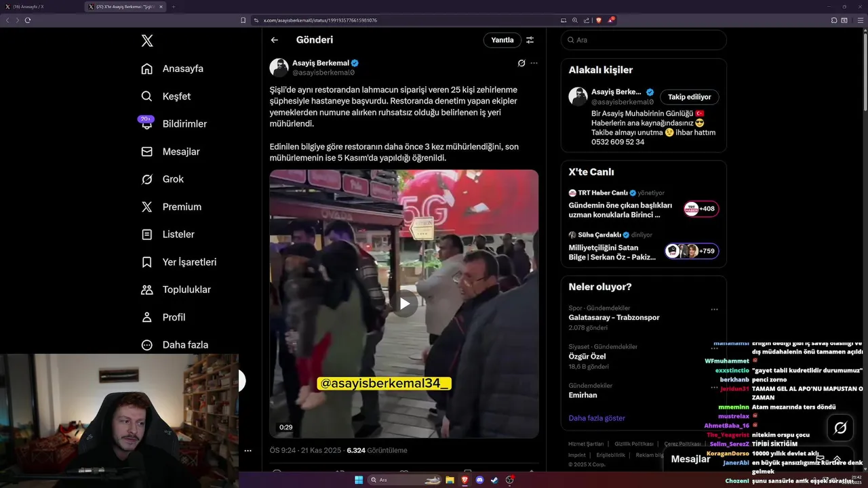This screenshot has width=868, height=488.
Task: Play the post video
Action: click(404, 304)
